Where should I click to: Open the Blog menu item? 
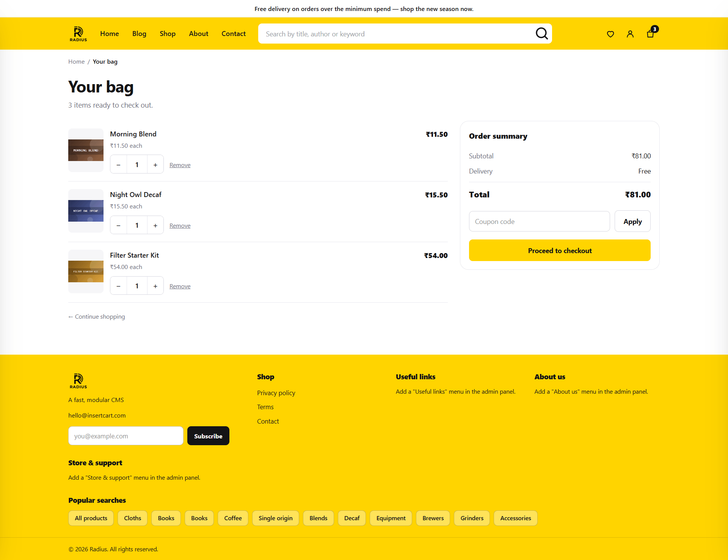[139, 34]
